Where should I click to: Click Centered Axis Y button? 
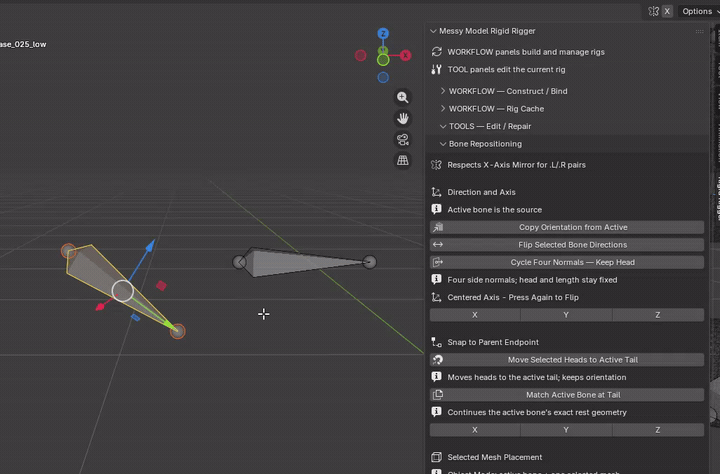pyautogui.click(x=566, y=315)
